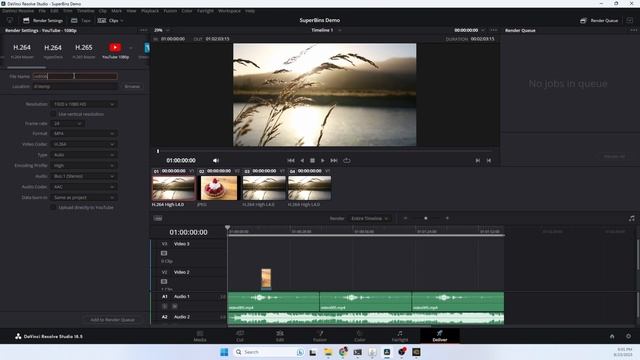Open Render Settings panel options dots
Viewport: 640px width, 360px height.
143,30
